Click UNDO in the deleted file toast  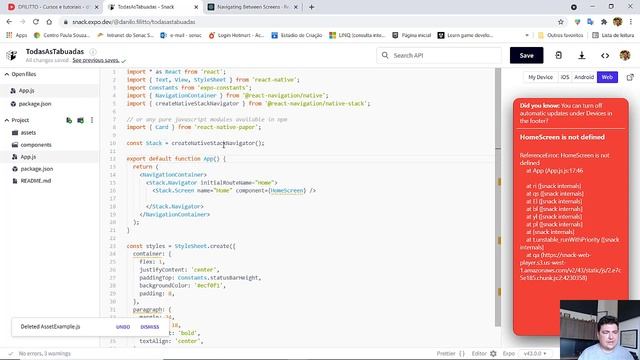pyautogui.click(x=123, y=327)
